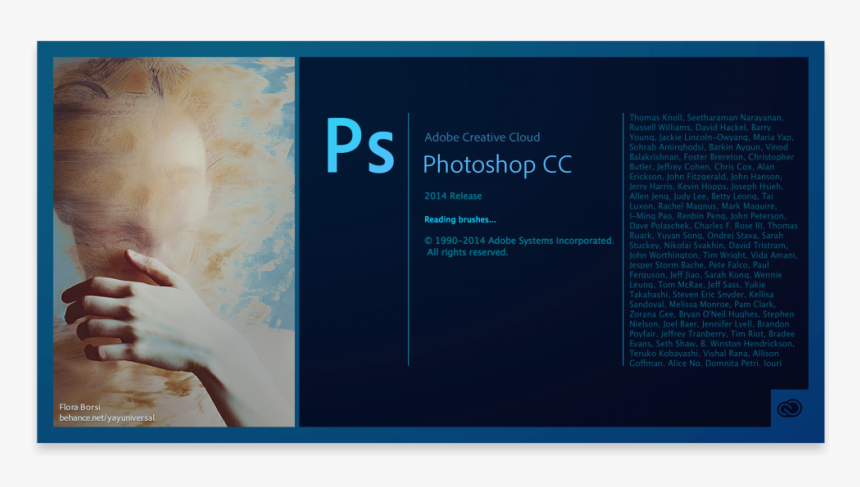
Task: Click the credits line starting 'Thomas Knoll'
Action: (706, 117)
